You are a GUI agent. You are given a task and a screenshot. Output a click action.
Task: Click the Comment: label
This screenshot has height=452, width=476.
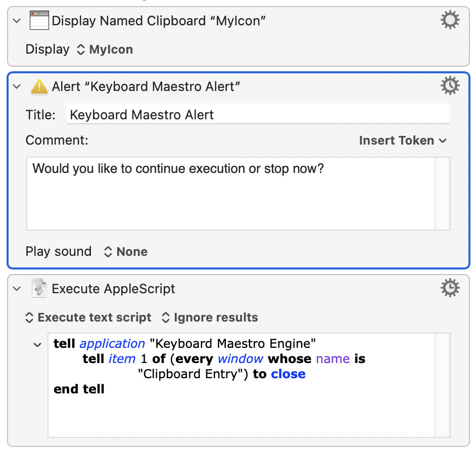tap(57, 140)
